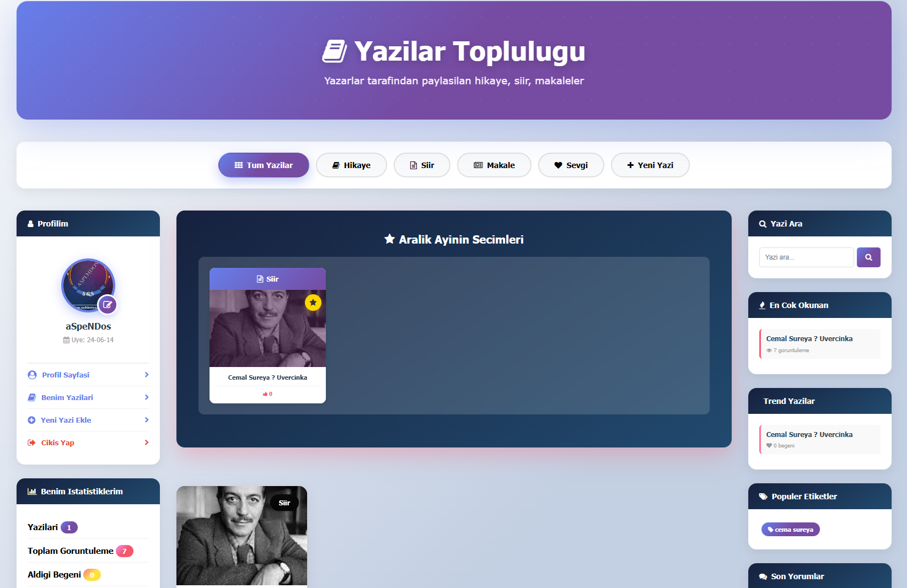The image size is (907, 588).
Task: Click the Cikis Yap logout icon
Action: [31, 443]
